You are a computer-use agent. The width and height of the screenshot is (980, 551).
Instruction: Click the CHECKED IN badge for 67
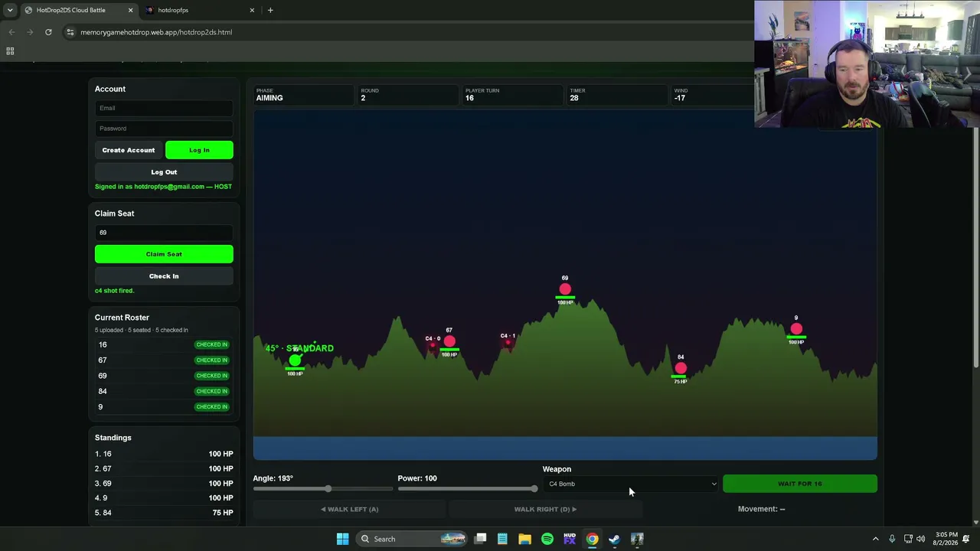[x=211, y=360]
